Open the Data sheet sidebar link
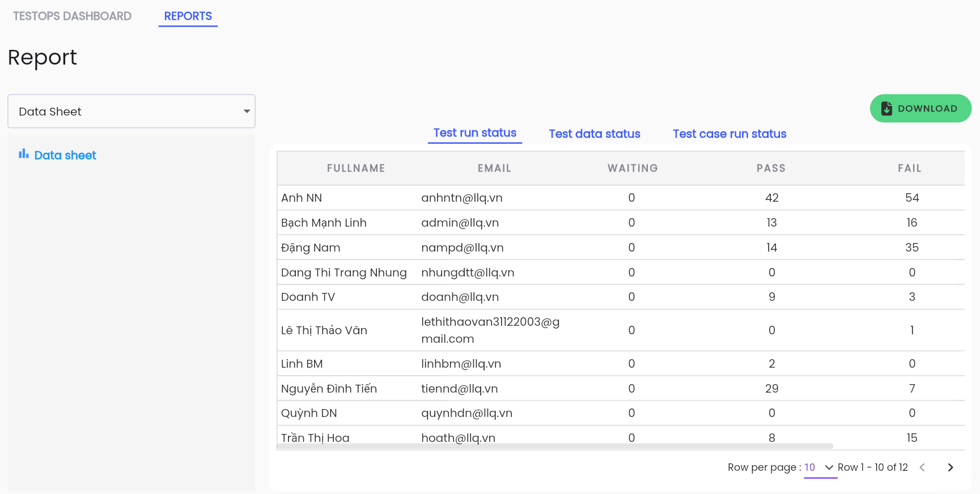The width and height of the screenshot is (980, 494). pos(65,155)
